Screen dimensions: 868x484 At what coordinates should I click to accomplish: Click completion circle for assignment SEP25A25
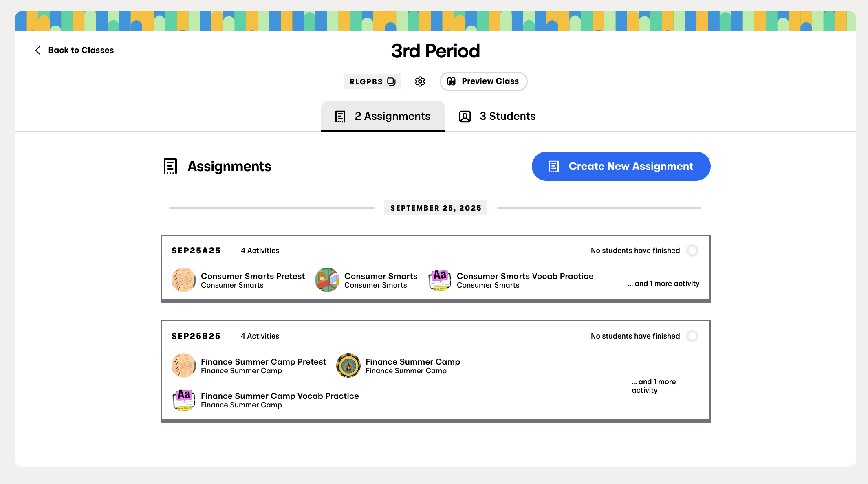692,251
